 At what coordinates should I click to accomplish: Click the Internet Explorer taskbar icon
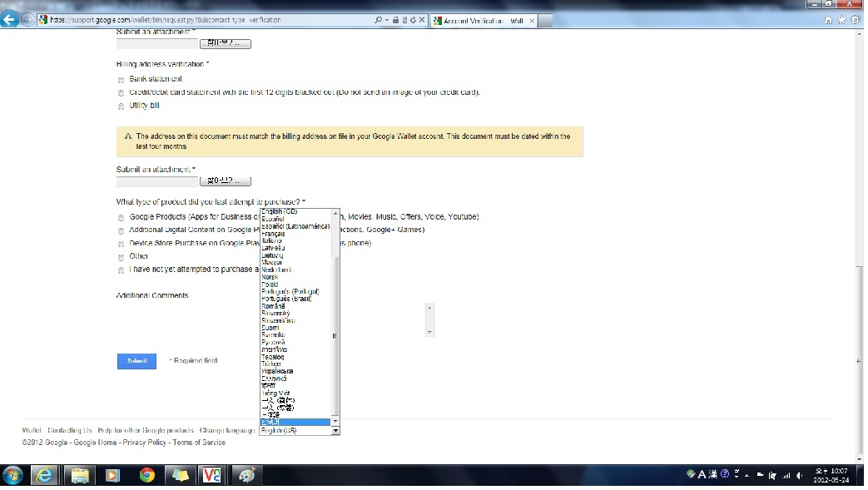tap(44, 475)
